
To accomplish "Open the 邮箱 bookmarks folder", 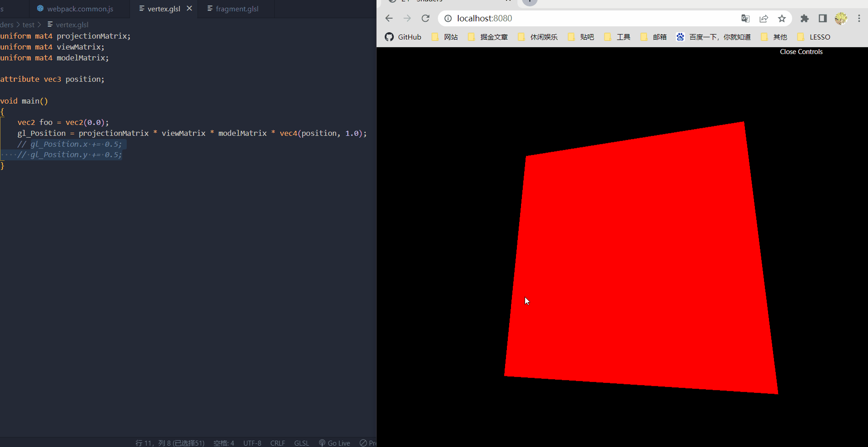I will click(x=654, y=37).
